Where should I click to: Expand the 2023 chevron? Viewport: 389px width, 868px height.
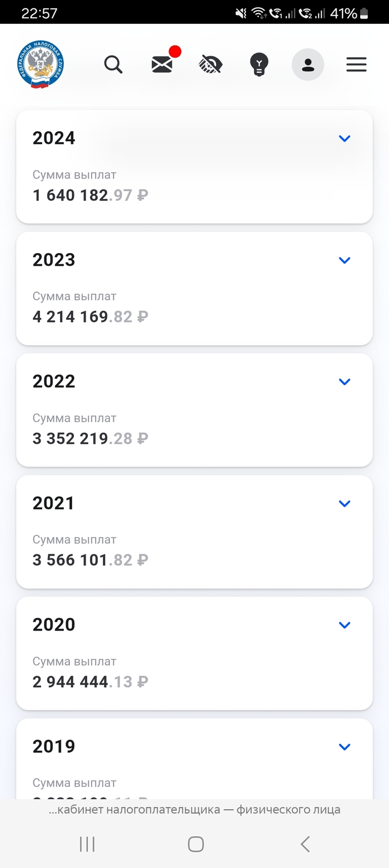[345, 260]
